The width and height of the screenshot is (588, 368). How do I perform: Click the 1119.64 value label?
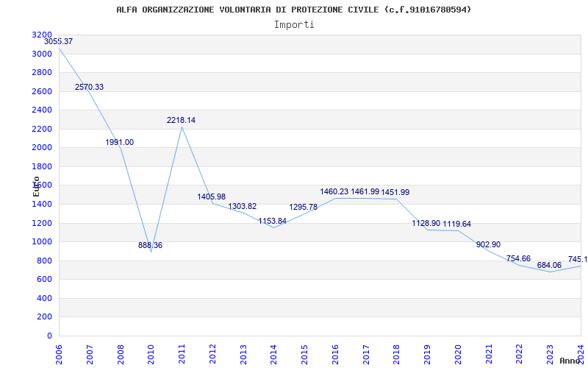coord(456,224)
